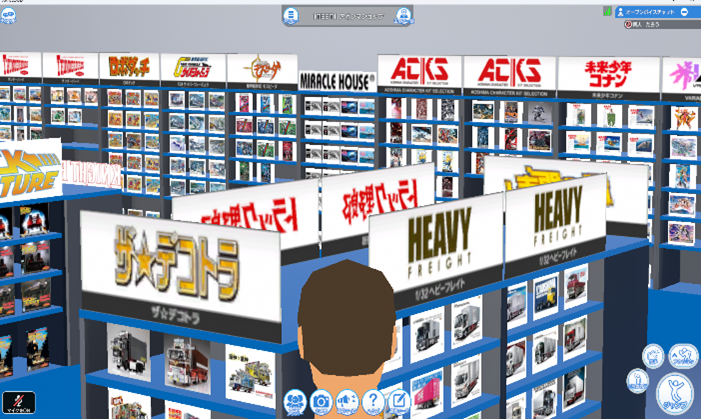701x419 pixels.
Task: Open the edit note pencil icon
Action: [399, 401]
